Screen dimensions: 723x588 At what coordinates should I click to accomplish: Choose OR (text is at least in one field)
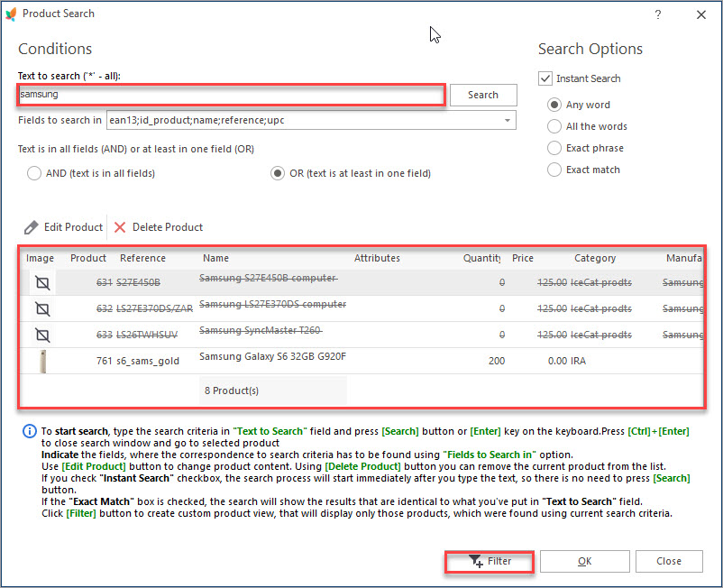(278, 173)
